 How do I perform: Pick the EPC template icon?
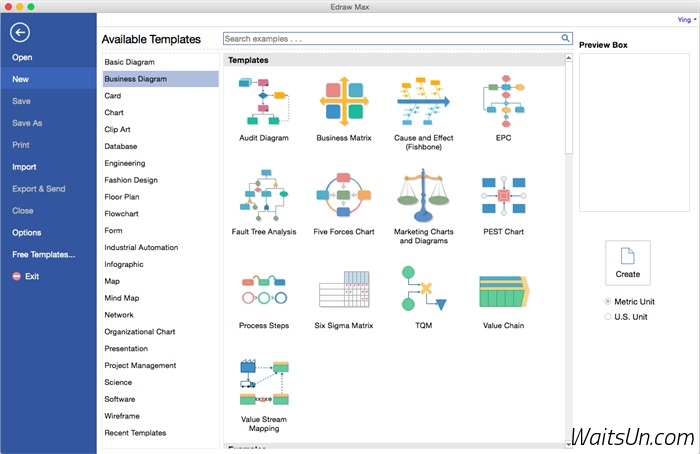[503, 102]
